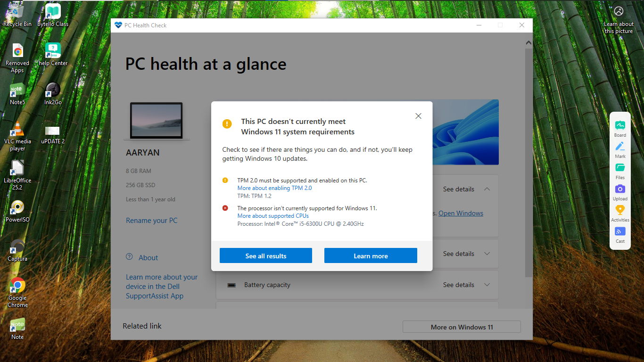This screenshot has width=644, height=362.
Task: Click See all results button
Action: [x=266, y=255]
